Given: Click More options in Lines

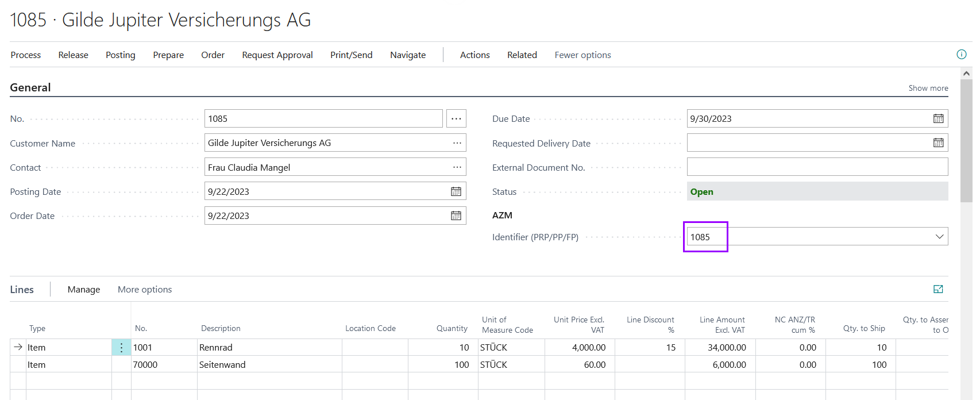Looking at the screenshot, I should point(145,290).
